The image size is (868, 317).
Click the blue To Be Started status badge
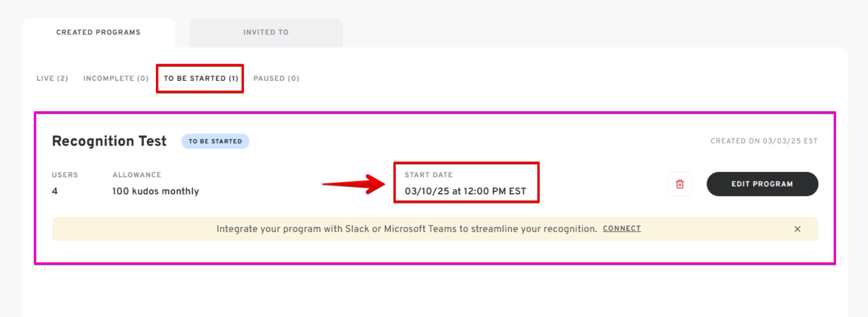(x=215, y=142)
